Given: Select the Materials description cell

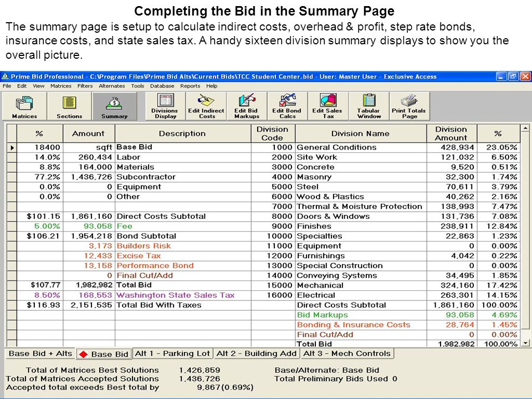Looking at the screenshot, I should [183, 167].
